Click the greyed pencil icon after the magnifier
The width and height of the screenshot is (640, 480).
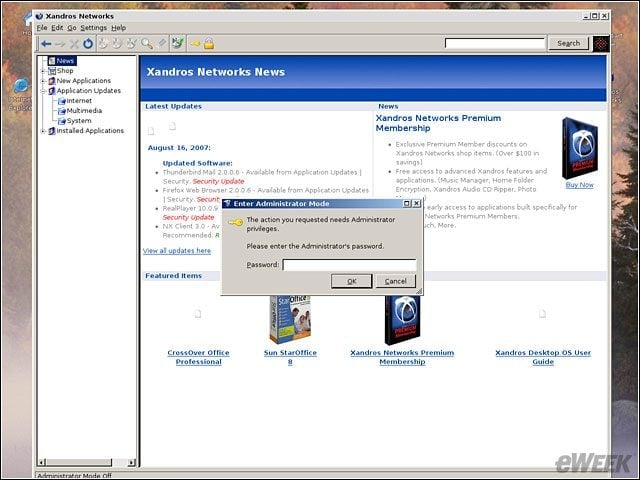162,43
